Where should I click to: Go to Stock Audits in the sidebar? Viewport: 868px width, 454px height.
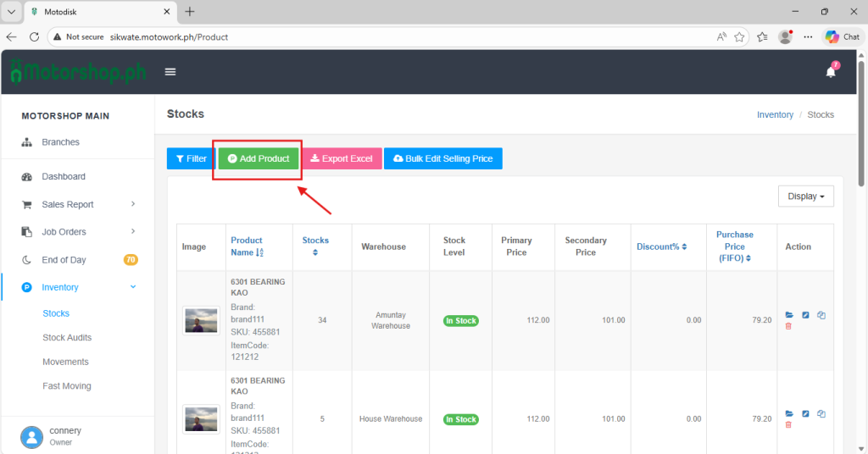tap(67, 338)
